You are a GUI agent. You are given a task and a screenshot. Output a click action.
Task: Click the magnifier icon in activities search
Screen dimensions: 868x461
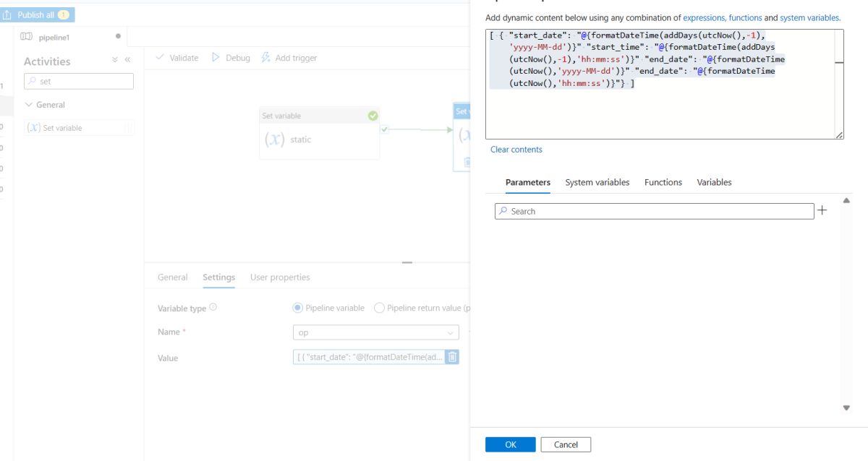(33, 81)
